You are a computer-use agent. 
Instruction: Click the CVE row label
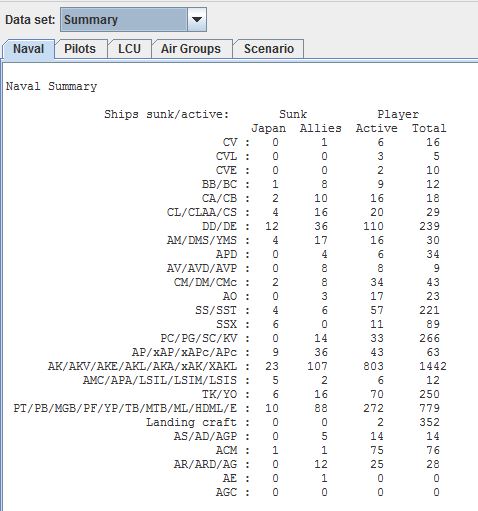[227, 170]
